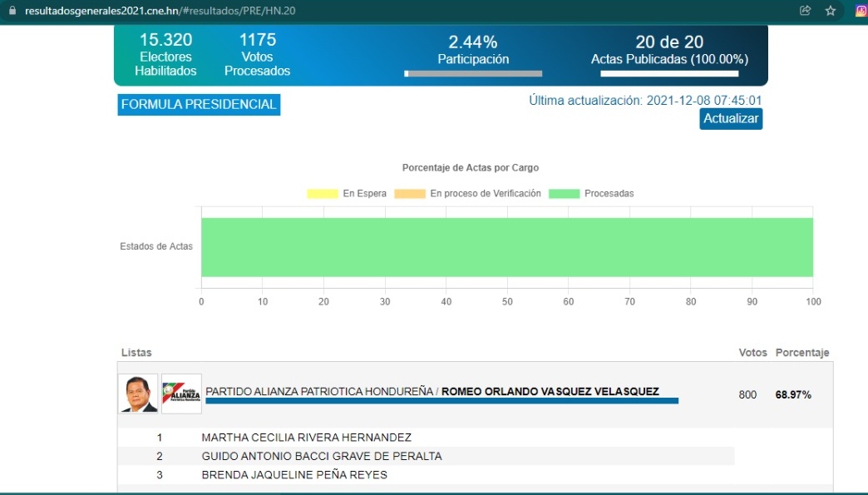
Task: Click the Partido Alianza party logo
Action: [x=181, y=394]
